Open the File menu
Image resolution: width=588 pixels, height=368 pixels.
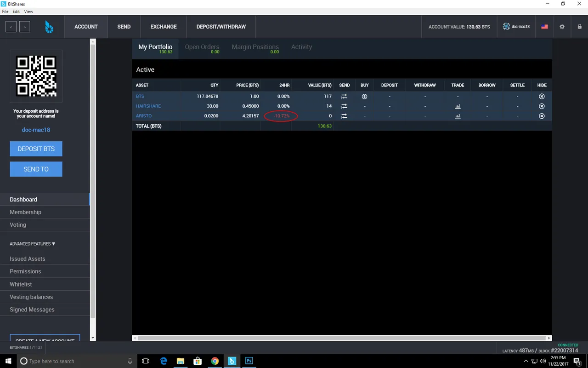point(5,11)
